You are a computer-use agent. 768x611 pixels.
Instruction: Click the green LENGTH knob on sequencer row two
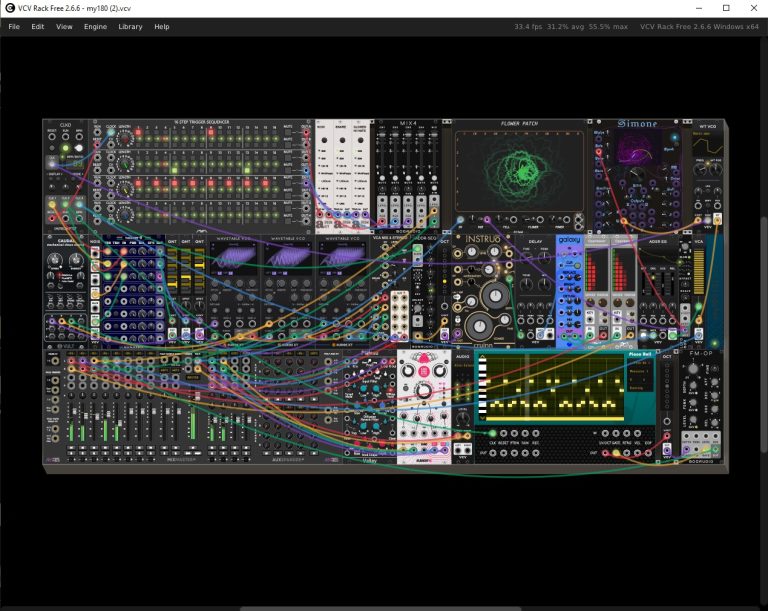point(124,165)
